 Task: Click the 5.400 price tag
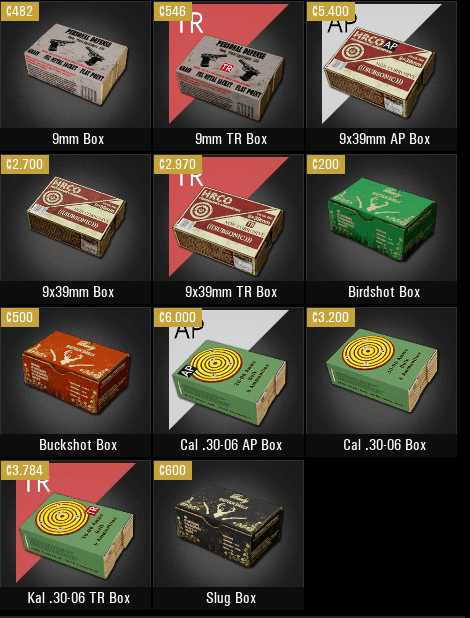point(330,11)
